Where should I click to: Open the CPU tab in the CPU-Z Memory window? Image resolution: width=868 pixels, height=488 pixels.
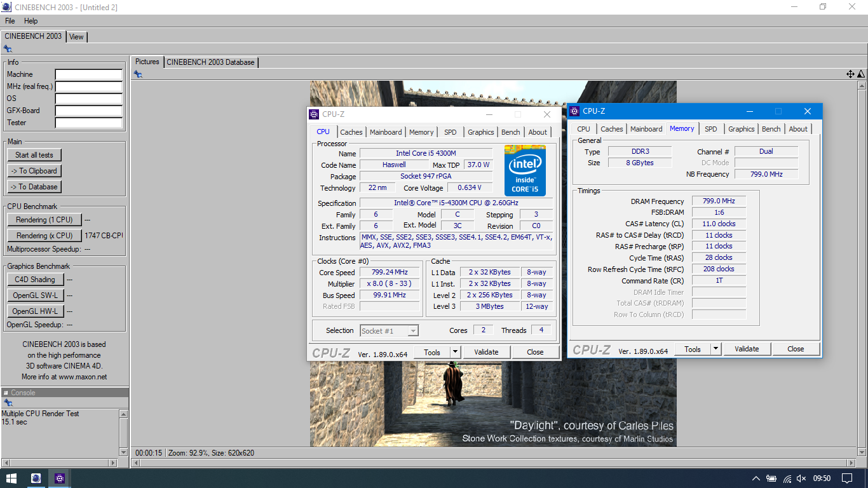[x=583, y=129]
